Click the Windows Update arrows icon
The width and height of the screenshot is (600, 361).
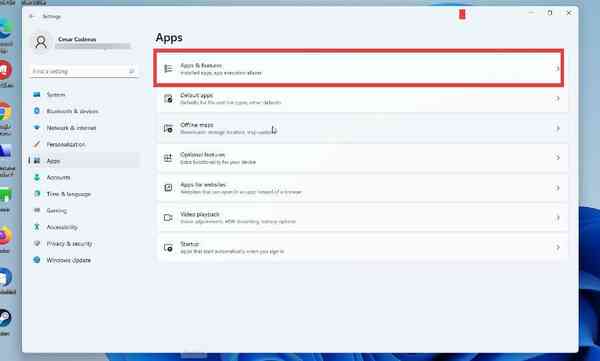pyautogui.click(x=37, y=260)
